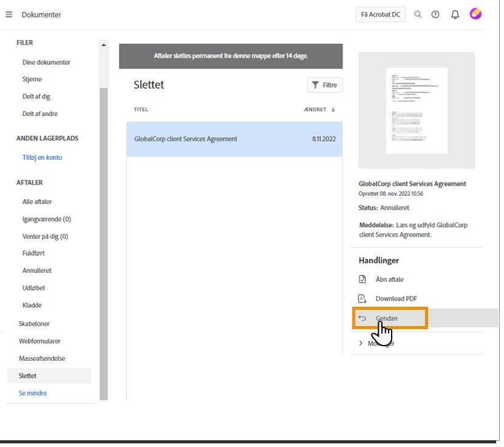504x447 pixels.
Task: Click the Download PDF icon
Action: pyautogui.click(x=363, y=298)
